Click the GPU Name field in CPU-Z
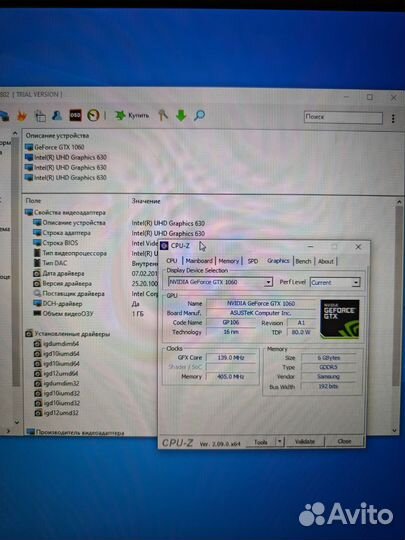The width and height of the screenshot is (405, 540). coord(261,303)
